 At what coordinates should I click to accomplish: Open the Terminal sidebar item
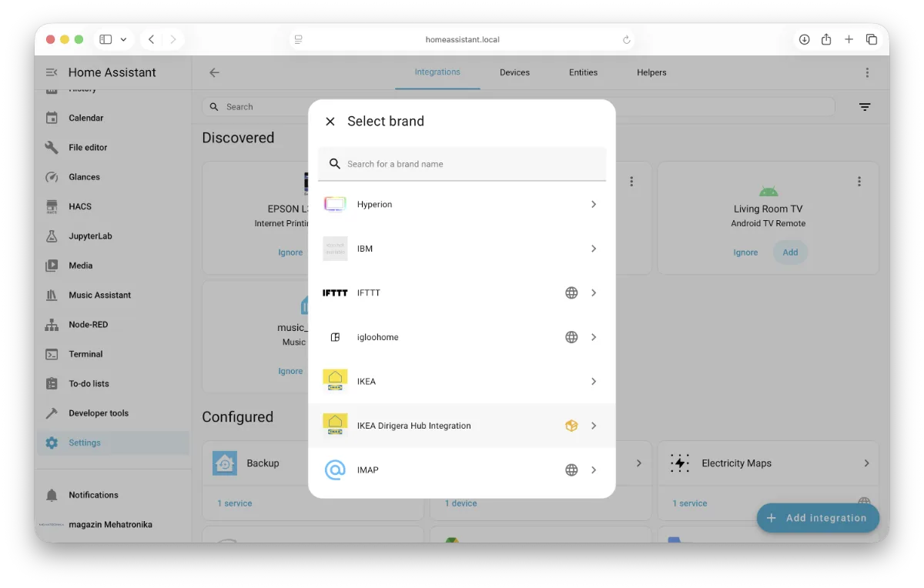[x=85, y=354]
